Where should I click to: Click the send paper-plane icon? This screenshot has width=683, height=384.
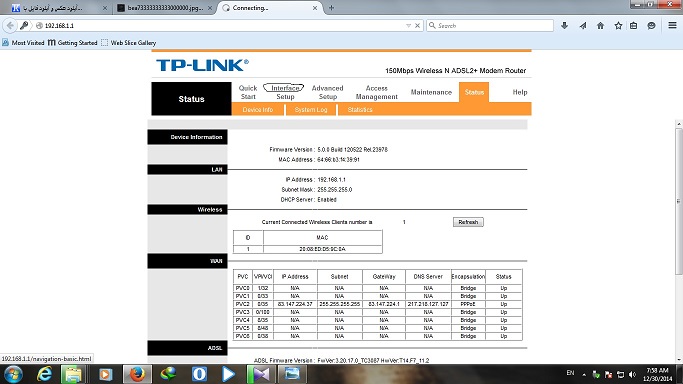click(x=583, y=26)
